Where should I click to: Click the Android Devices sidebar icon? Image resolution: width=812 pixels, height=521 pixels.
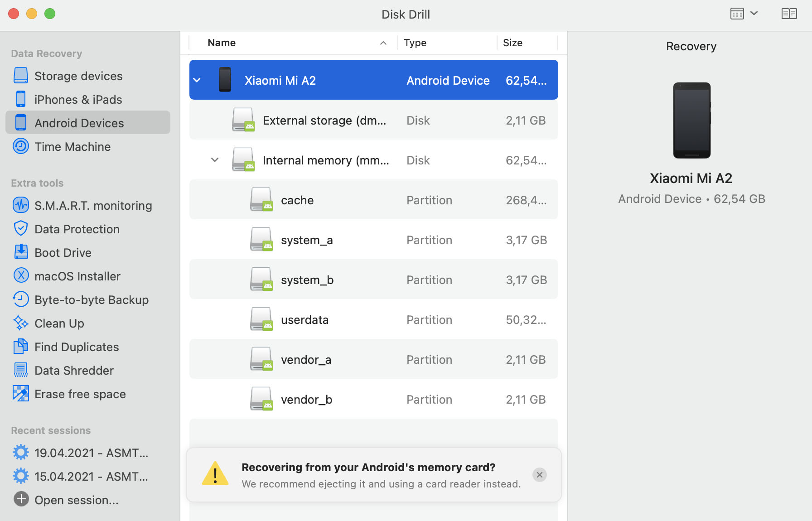click(21, 123)
